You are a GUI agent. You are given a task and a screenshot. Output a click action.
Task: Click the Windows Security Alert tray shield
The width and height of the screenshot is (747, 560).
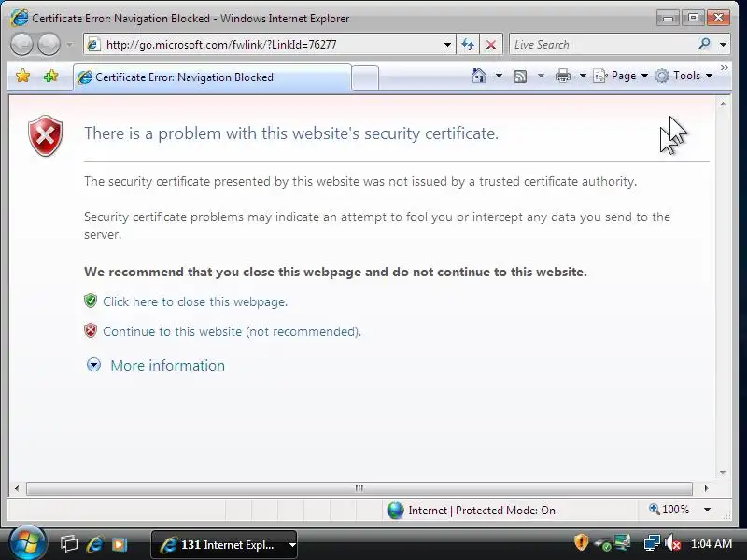point(581,542)
